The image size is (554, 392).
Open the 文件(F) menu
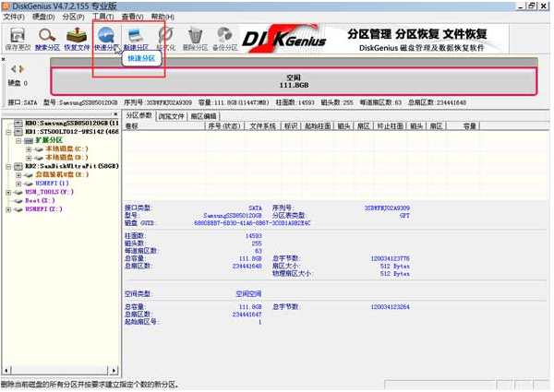click(x=14, y=17)
